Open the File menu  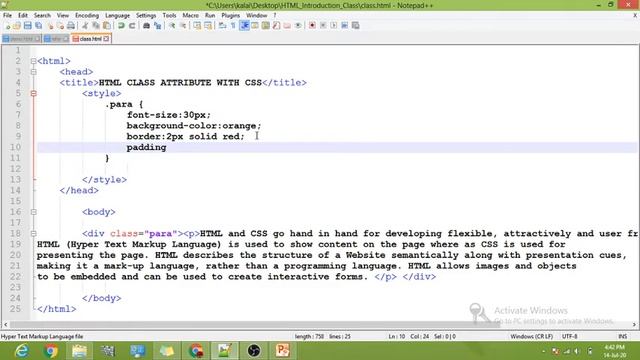pos(7,15)
